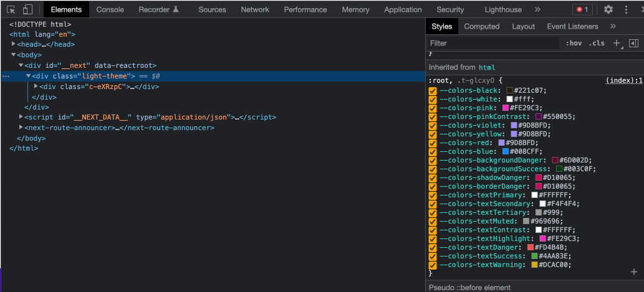Open the #003C0F backgroundSuccess swatch
Screen dimensions: 644x292
click(x=559, y=169)
